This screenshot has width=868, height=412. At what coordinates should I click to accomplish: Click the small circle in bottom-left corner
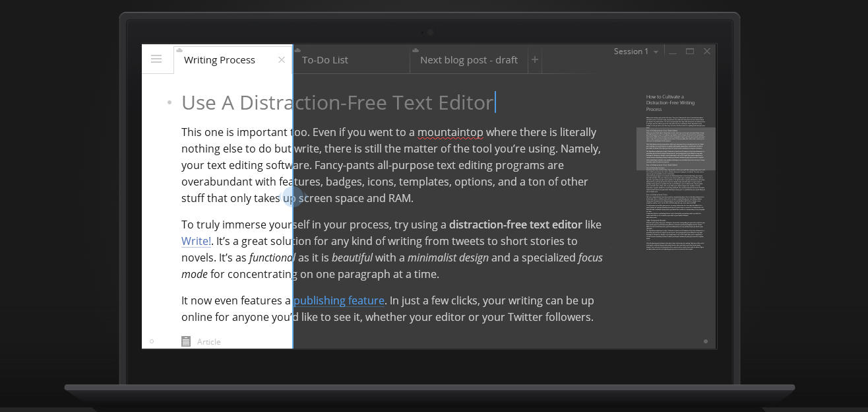pos(152,341)
